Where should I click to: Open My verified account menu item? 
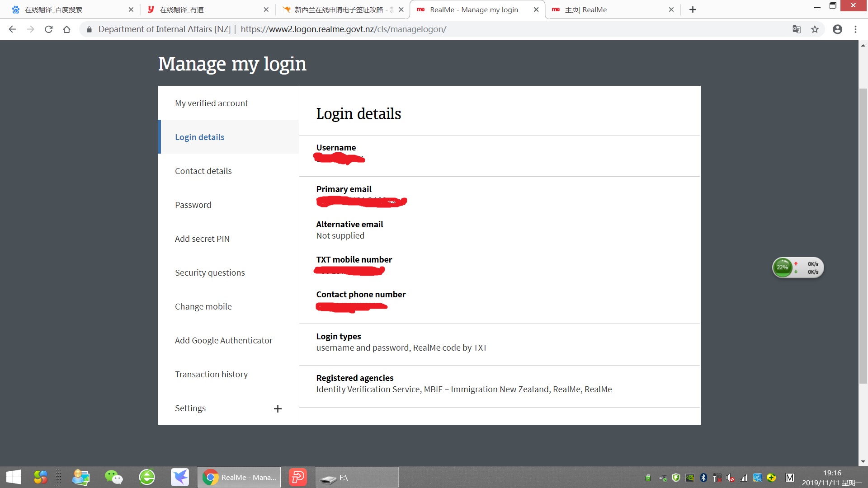[x=211, y=103]
